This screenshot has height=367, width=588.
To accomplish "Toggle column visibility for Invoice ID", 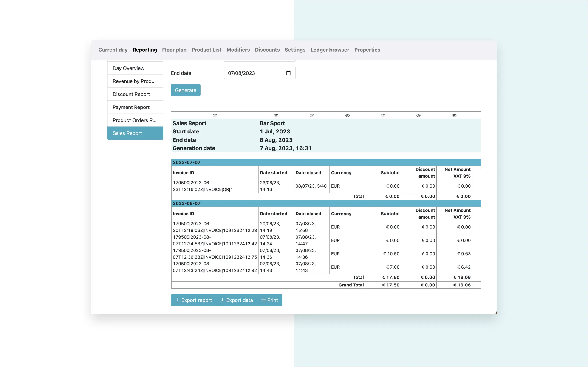I will [215, 115].
